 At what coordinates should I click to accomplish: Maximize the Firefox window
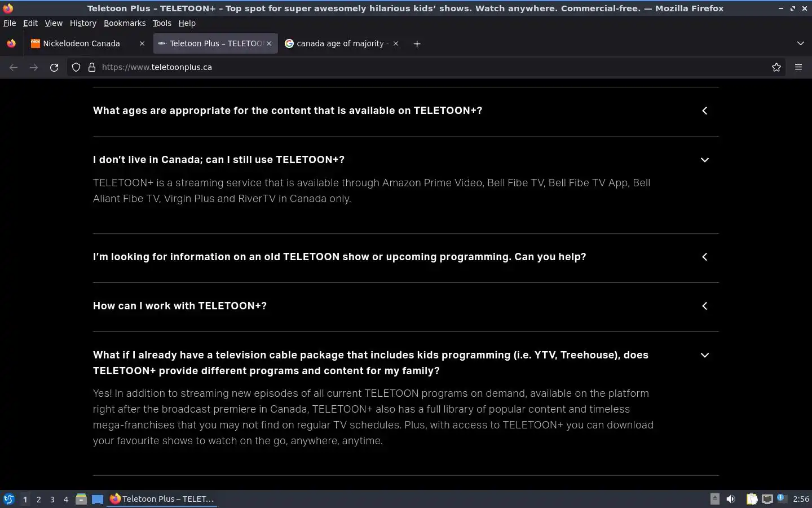pyautogui.click(x=793, y=8)
